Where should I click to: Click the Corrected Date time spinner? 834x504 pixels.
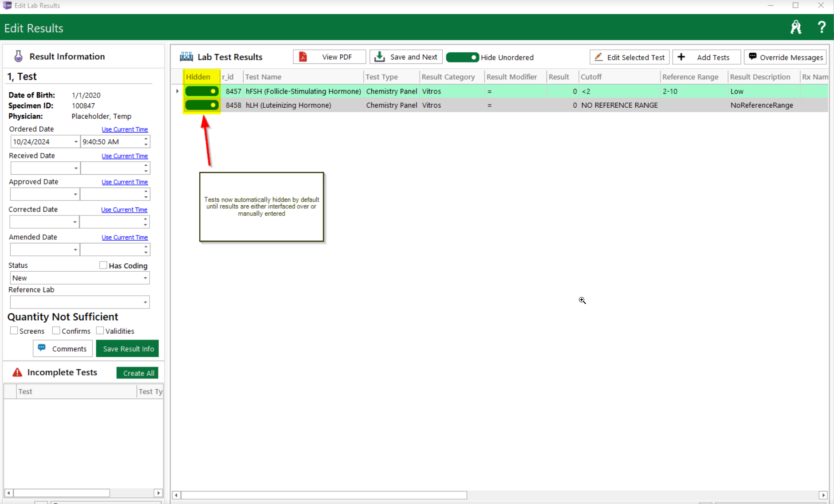(146, 222)
